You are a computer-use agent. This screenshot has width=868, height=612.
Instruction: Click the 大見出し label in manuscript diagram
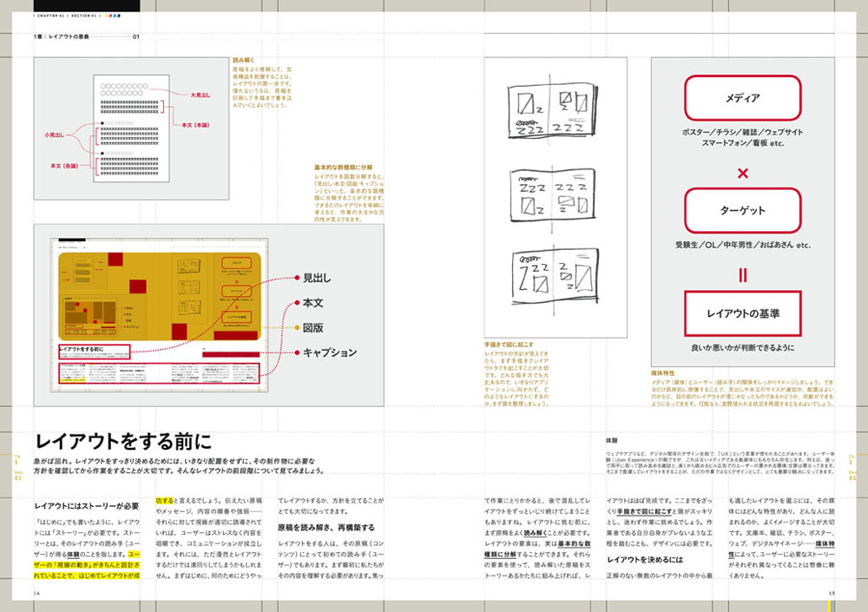pos(201,95)
